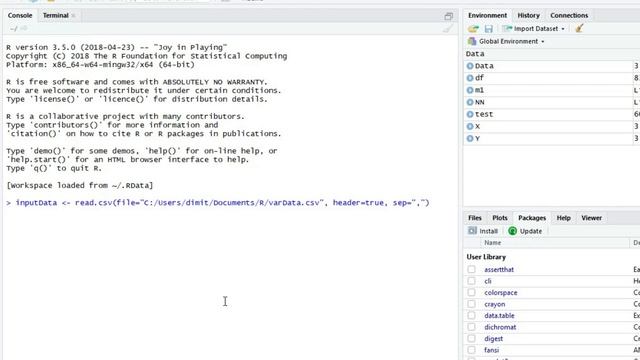Open the Viewer tab
The image size is (640, 360).
[591, 218]
